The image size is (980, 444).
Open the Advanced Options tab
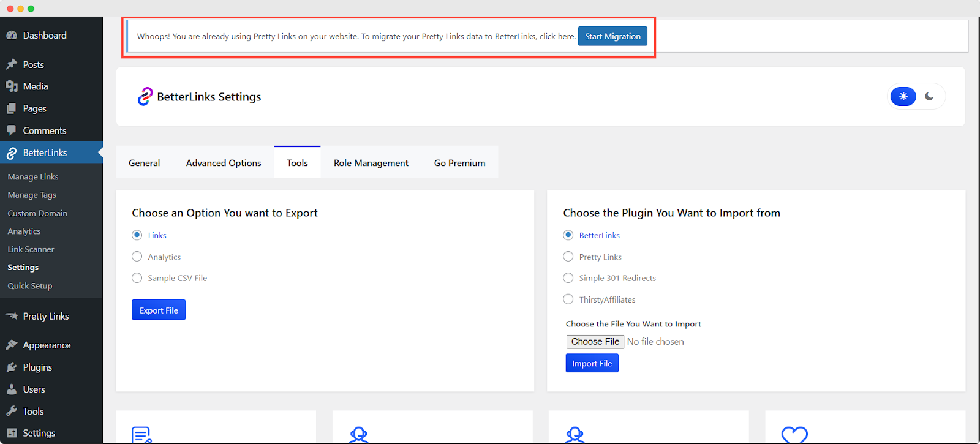tap(224, 163)
